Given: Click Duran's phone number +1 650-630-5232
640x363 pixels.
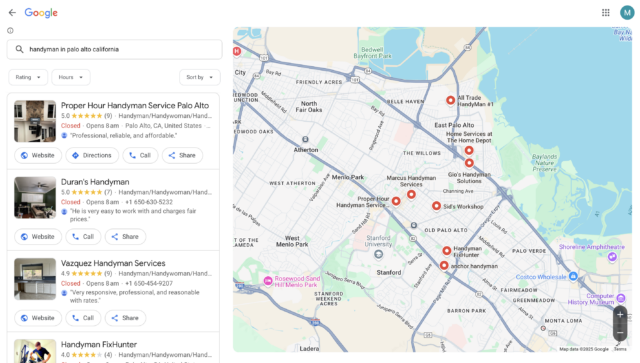Looking at the screenshot, I should [x=149, y=202].
